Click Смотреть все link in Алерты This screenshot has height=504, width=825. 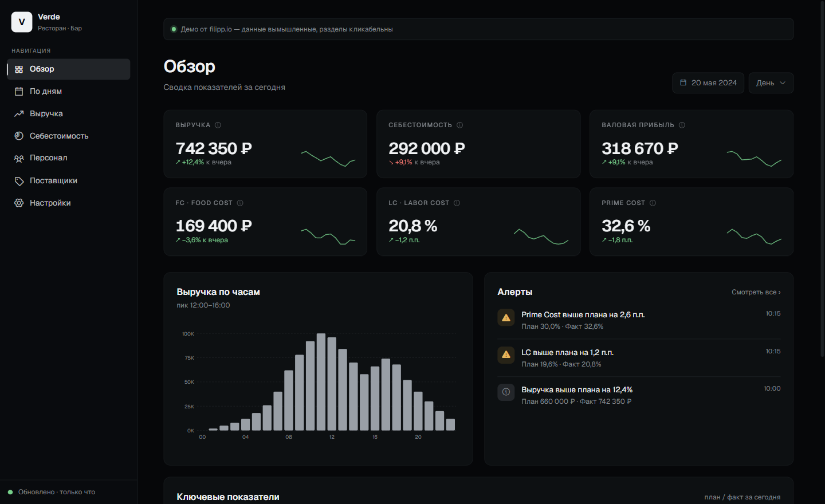756,292
